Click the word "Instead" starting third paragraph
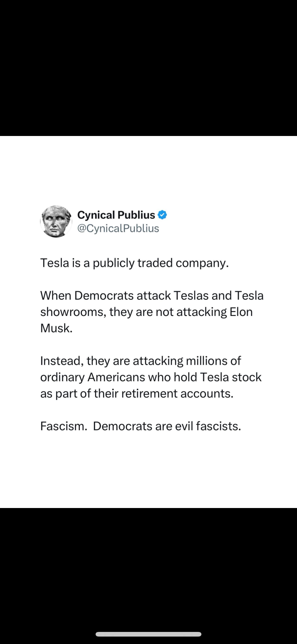Image resolution: width=297 pixels, height=644 pixels. (61, 361)
